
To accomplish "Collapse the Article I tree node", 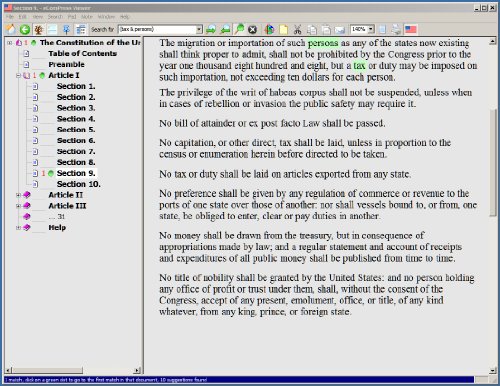I will [x=19, y=76].
